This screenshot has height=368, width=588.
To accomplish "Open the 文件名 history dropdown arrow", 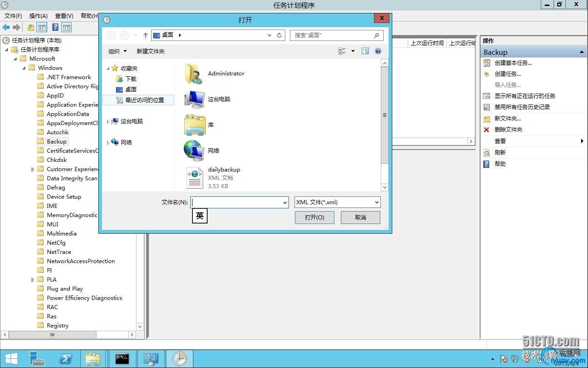I will pos(285,202).
